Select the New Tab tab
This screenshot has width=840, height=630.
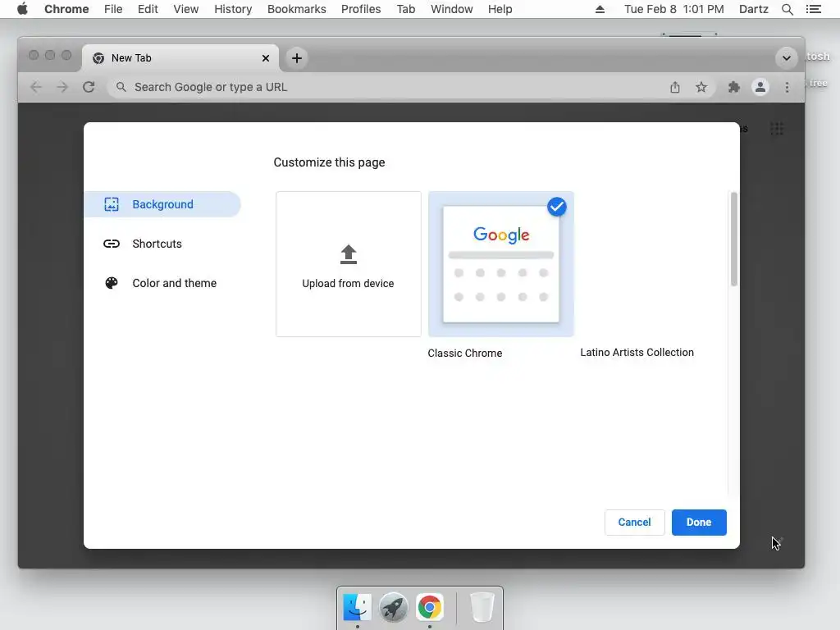pyautogui.click(x=180, y=58)
